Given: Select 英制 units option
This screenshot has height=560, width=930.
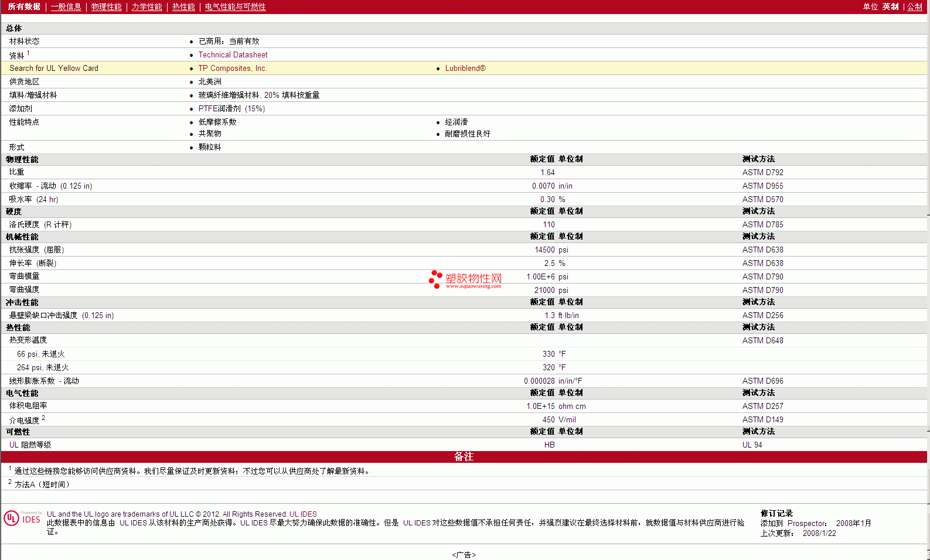Looking at the screenshot, I should coord(890,7).
